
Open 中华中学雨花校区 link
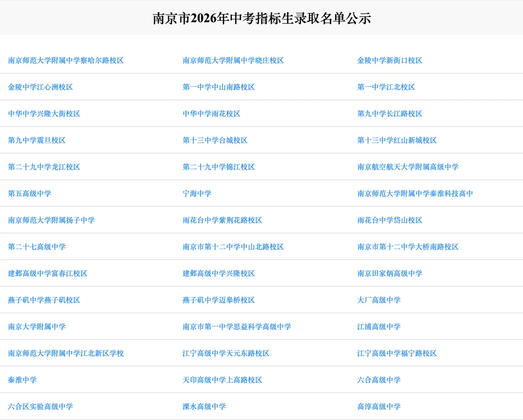click(x=212, y=114)
